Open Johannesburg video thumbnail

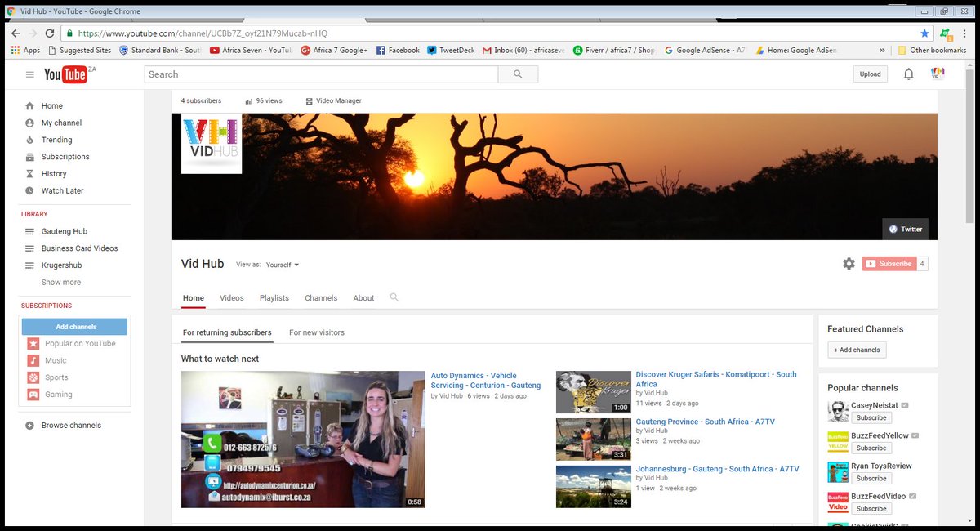(594, 487)
